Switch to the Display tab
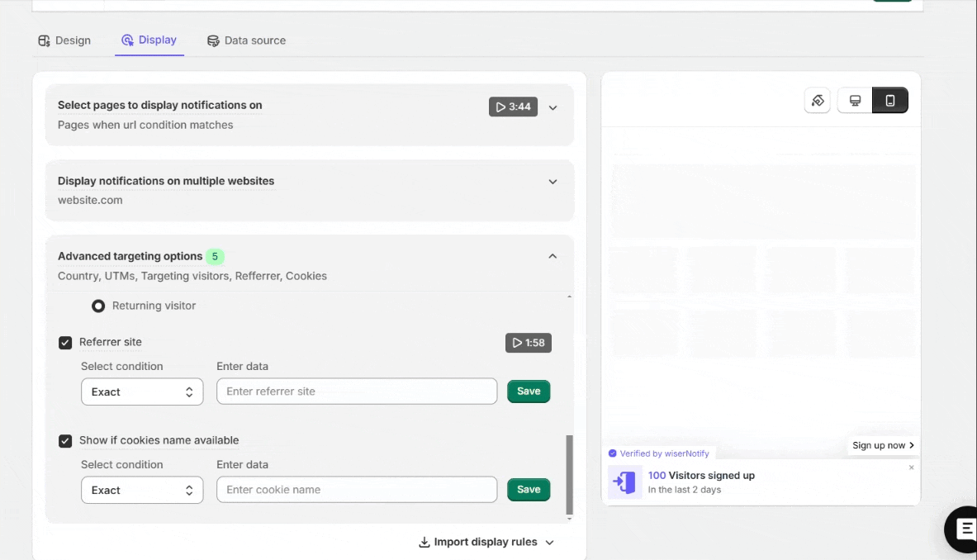The image size is (977, 560). tap(149, 40)
